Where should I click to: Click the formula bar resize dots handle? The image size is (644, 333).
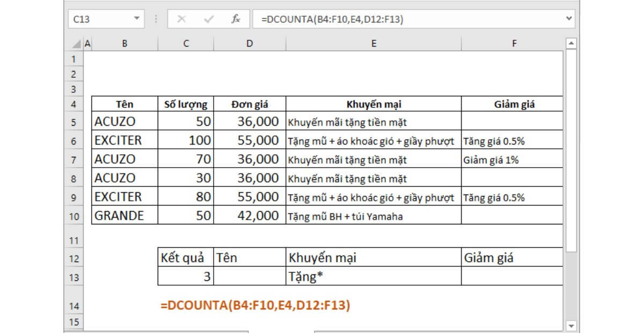click(156, 19)
